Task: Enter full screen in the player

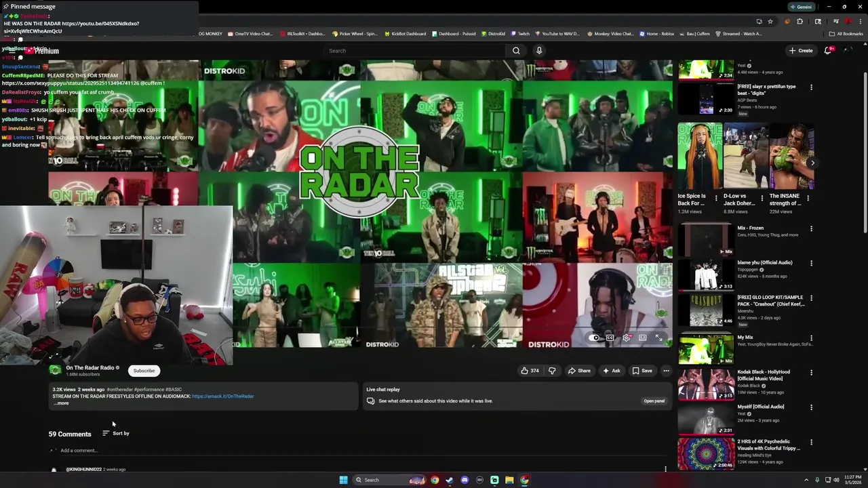Action: point(658,338)
